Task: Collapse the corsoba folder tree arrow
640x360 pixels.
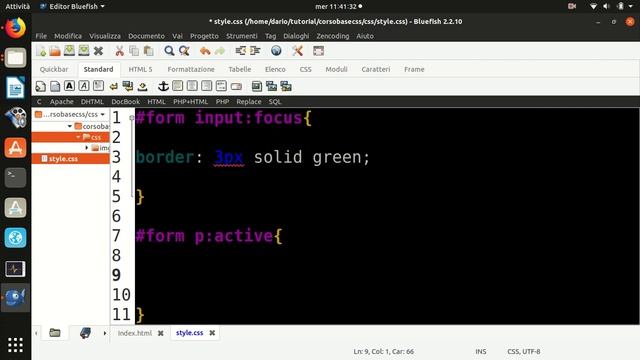Action: pyautogui.click(x=70, y=127)
